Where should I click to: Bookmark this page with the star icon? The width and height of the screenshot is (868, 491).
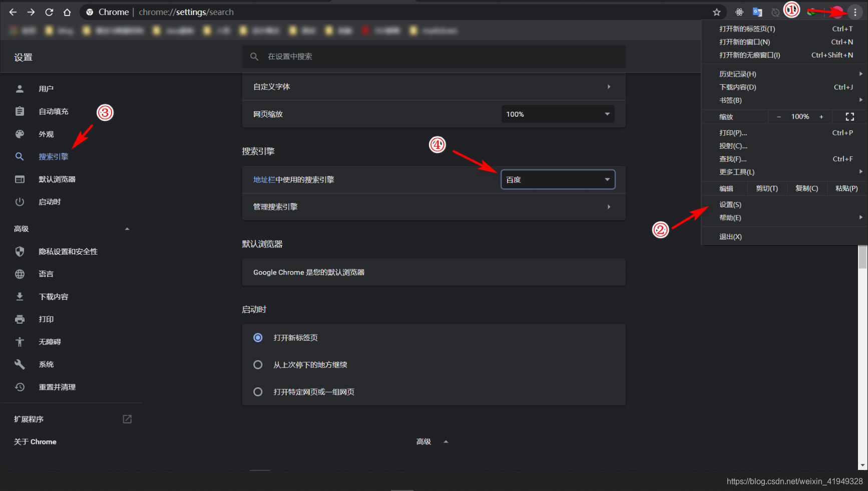coord(717,12)
